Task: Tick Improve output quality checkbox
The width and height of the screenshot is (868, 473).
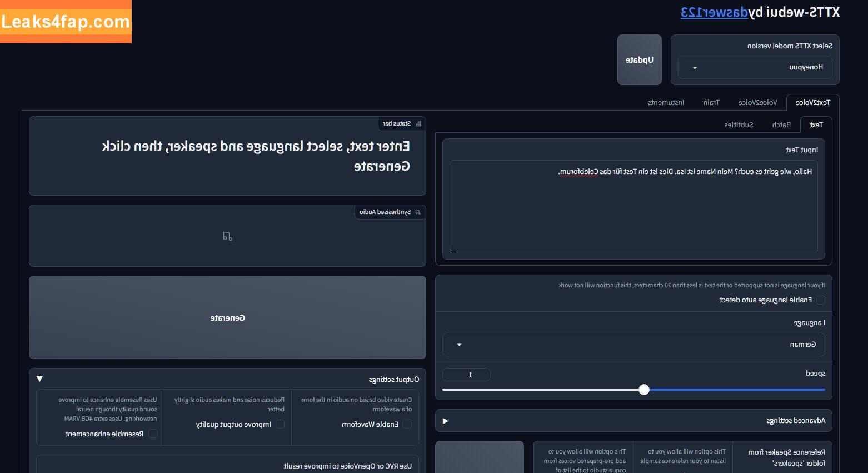Action: click(280, 424)
